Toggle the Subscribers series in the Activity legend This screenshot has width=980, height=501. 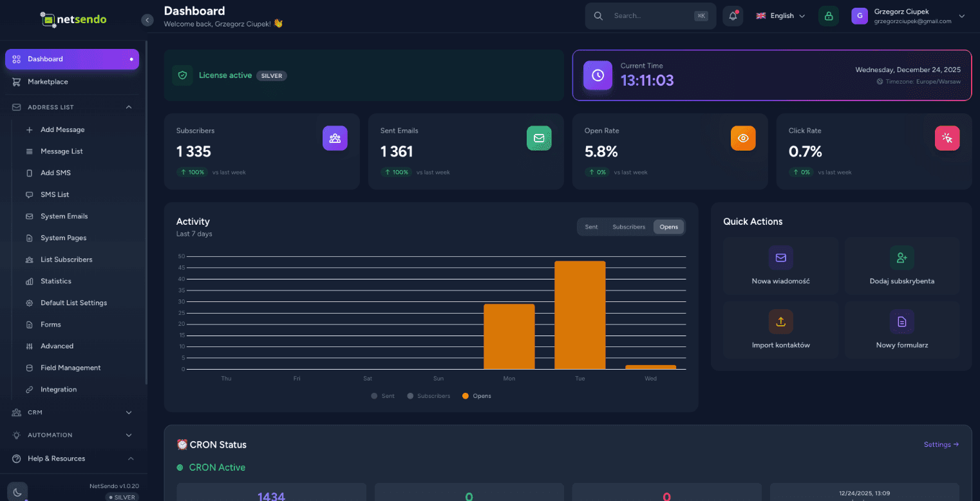click(x=428, y=395)
